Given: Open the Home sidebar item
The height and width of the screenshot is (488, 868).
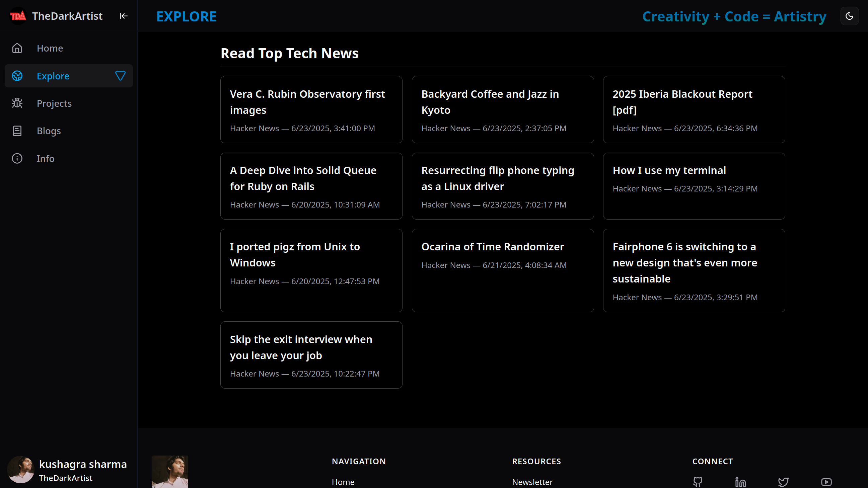Looking at the screenshot, I should [50, 48].
